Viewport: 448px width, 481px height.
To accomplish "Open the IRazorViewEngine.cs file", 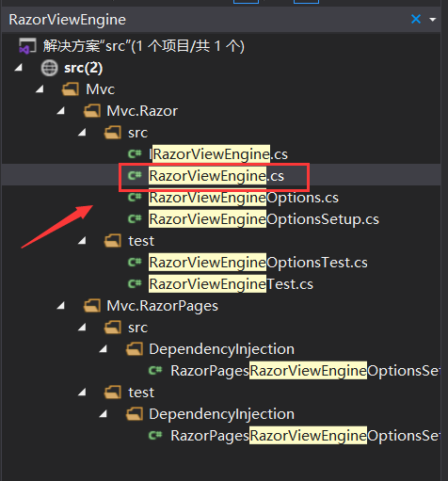I will 218,154.
